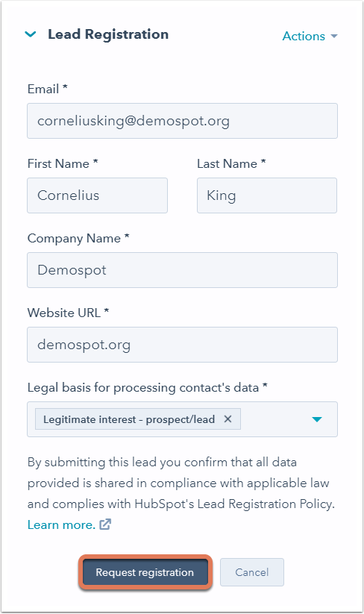Focus the Email input field
Image resolution: width=364 pixels, height=614 pixels.
point(182,121)
